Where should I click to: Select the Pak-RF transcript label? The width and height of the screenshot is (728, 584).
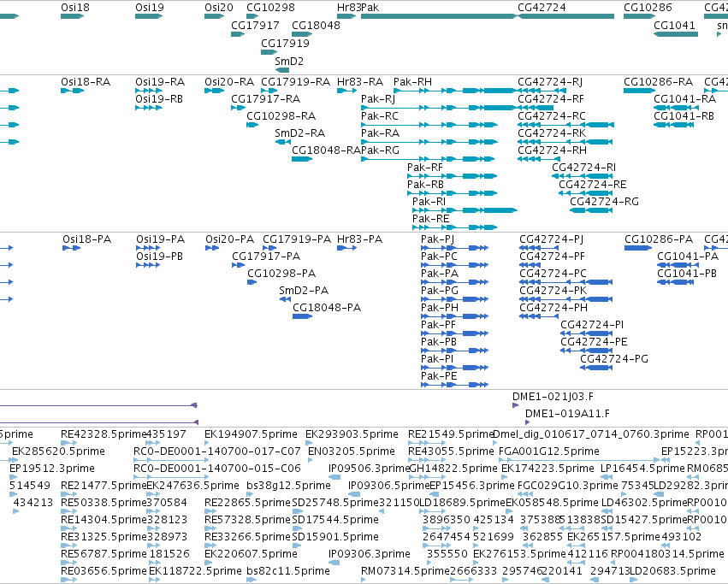tap(425, 168)
